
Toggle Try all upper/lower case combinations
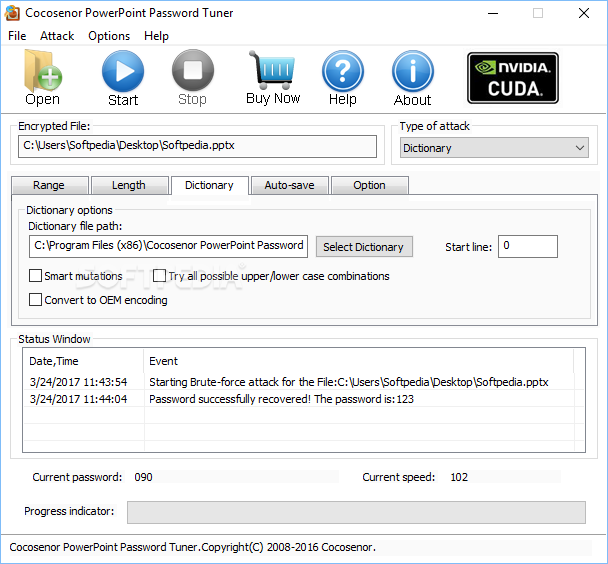pos(159,276)
